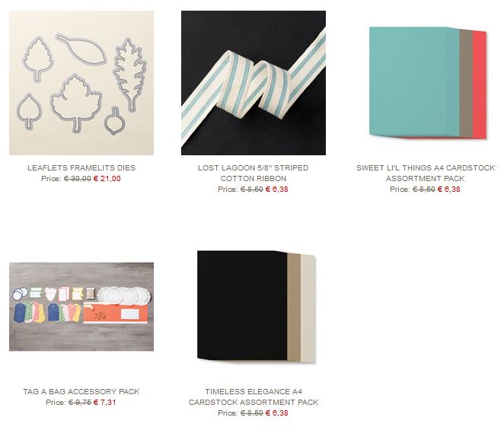Viewport: 504px width, 427px height.
Task: Select the struck-through € 30,00 original price
Action: point(78,179)
